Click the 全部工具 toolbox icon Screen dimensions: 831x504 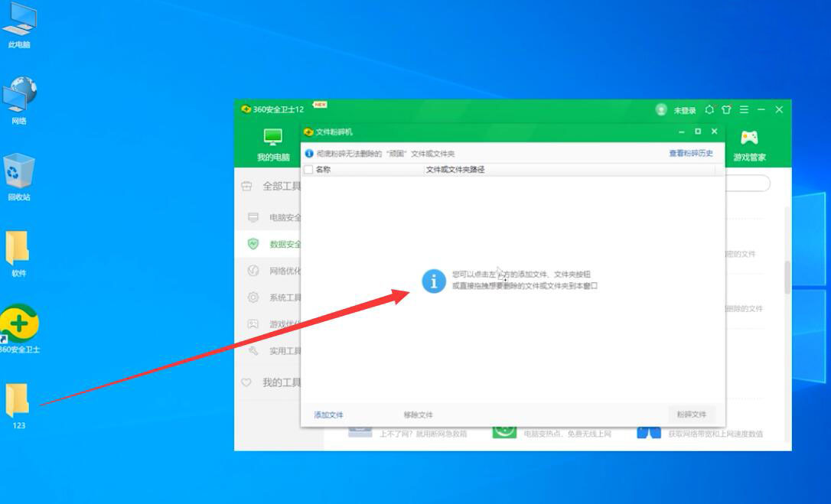(x=246, y=186)
